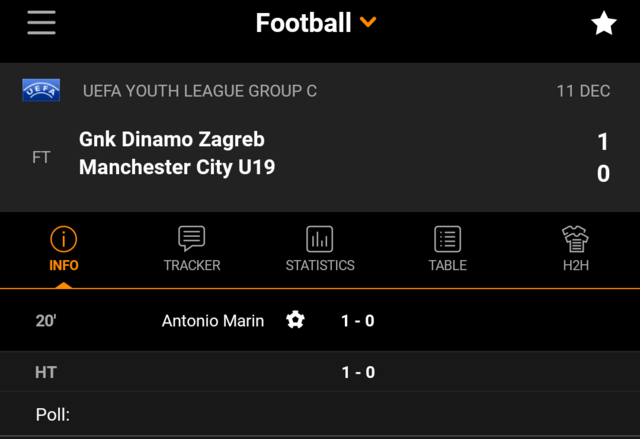
Task: Open the hamburger menu
Action: (x=41, y=22)
